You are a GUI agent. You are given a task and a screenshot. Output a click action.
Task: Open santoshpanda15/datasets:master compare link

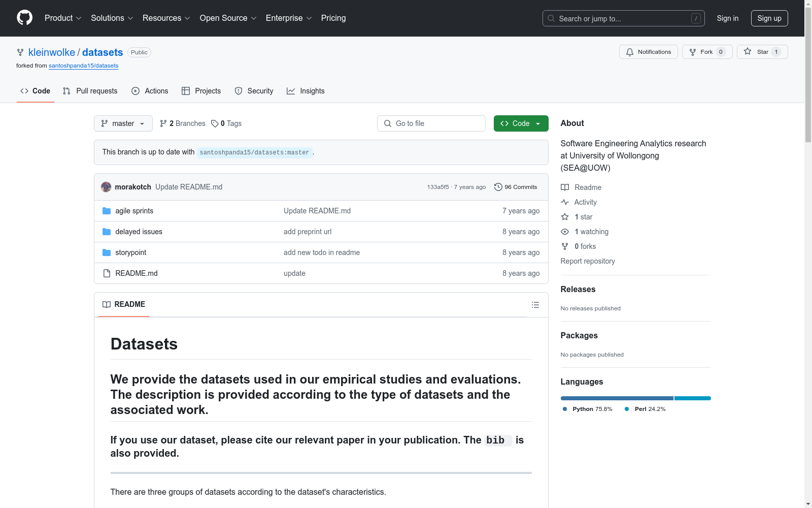click(x=254, y=152)
